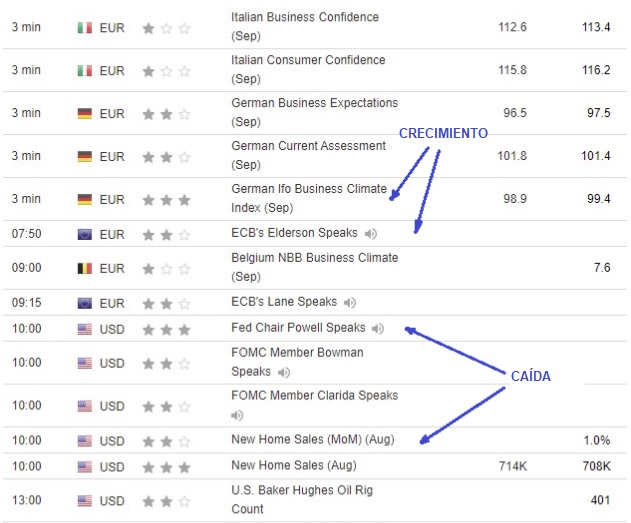631x523 pixels.
Task: Click the German flag beside German Business Expectations
Action: coord(85,114)
